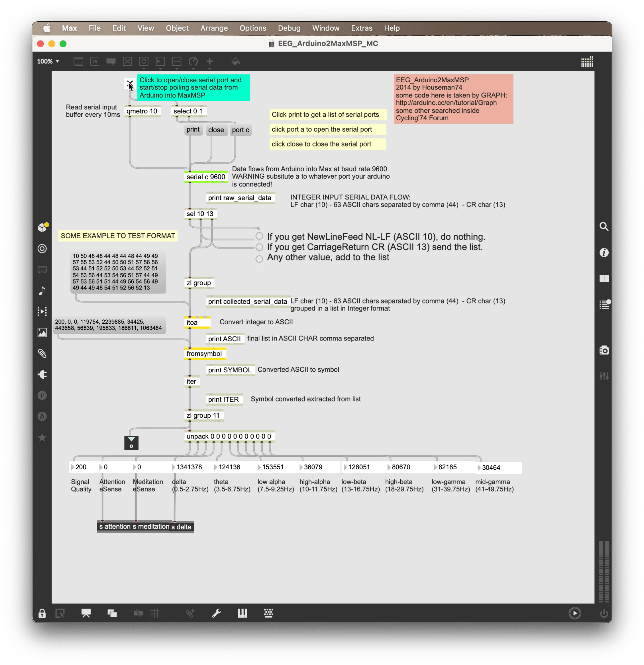Expand the dial object palette dropdown
The image size is (644, 665).
[x=193, y=62]
